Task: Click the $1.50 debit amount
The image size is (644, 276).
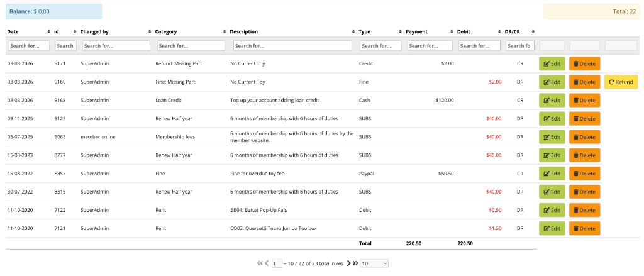Action: click(495, 228)
